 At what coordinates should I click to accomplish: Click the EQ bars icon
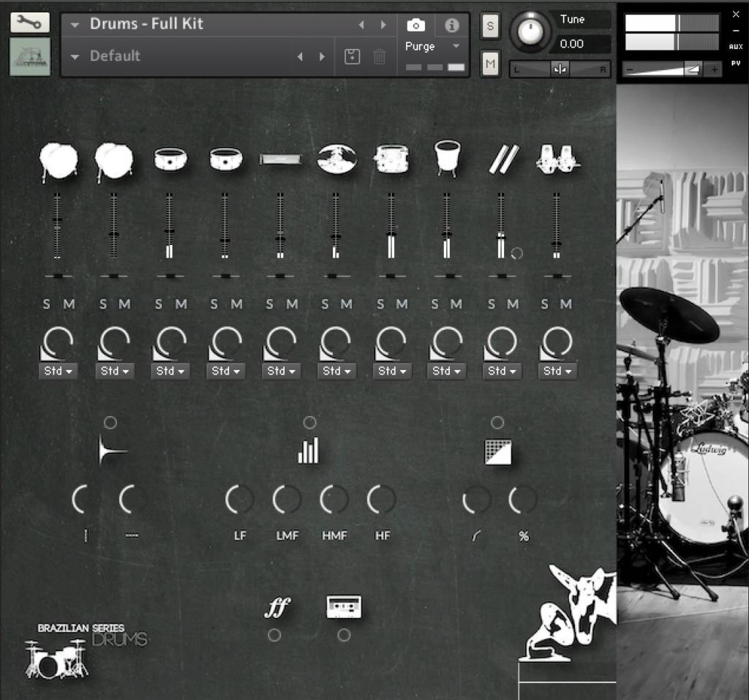(x=308, y=451)
